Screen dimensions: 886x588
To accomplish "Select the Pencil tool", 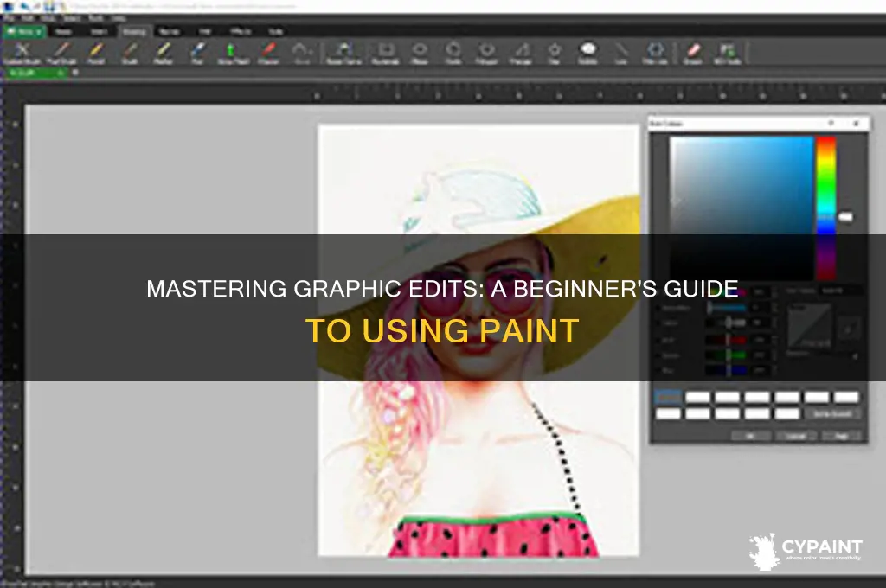I will [x=96, y=54].
